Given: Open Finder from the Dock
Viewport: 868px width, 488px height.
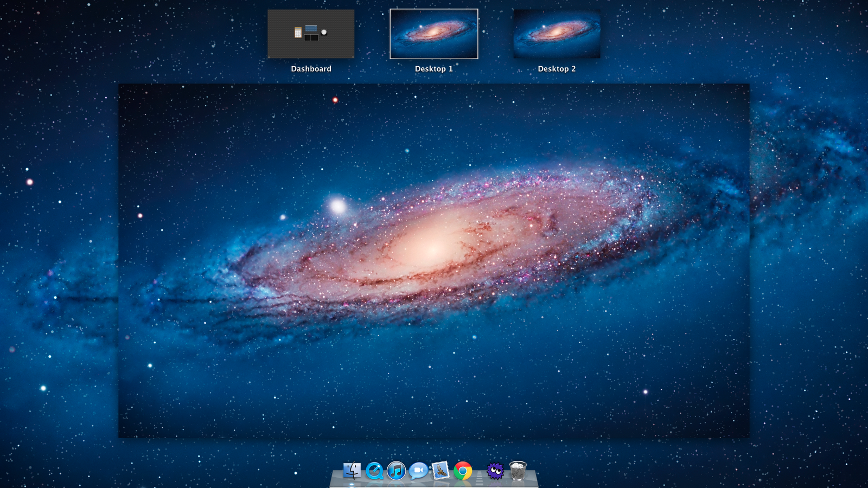Looking at the screenshot, I should pyautogui.click(x=352, y=470).
